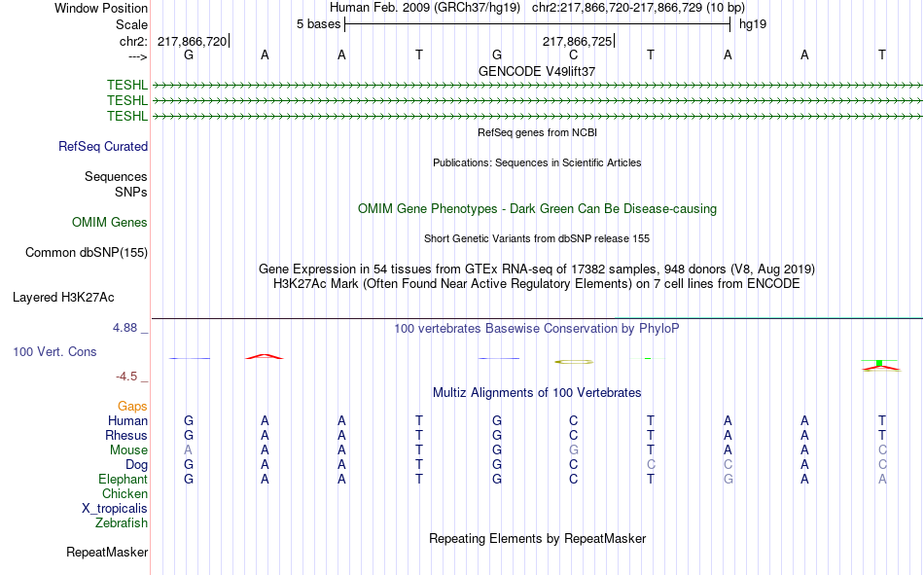Viewport: 924px width, 575px height.
Task: Open the OMIM Genes track label
Action: click(110, 223)
